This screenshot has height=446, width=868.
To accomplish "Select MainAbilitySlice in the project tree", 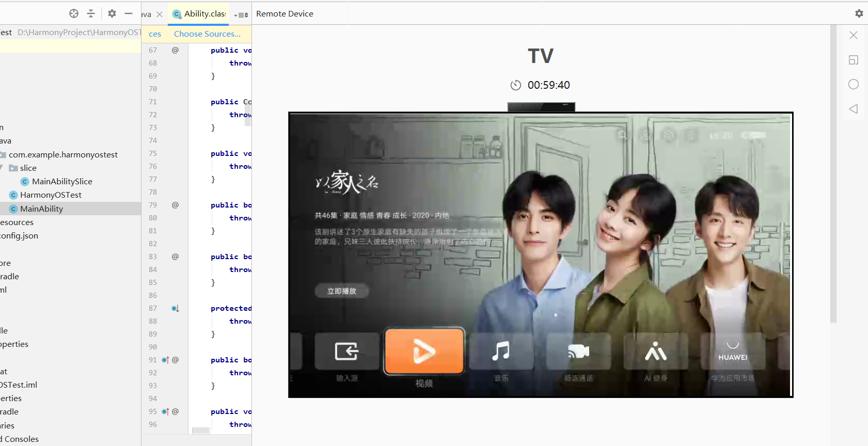I will (61, 182).
